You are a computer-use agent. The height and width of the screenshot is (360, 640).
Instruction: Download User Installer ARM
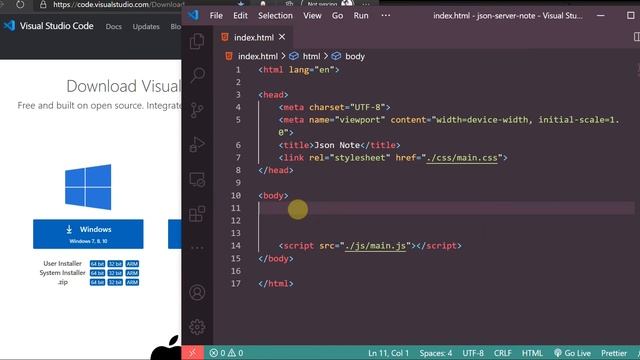pyautogui.click(x=132, y=264)
